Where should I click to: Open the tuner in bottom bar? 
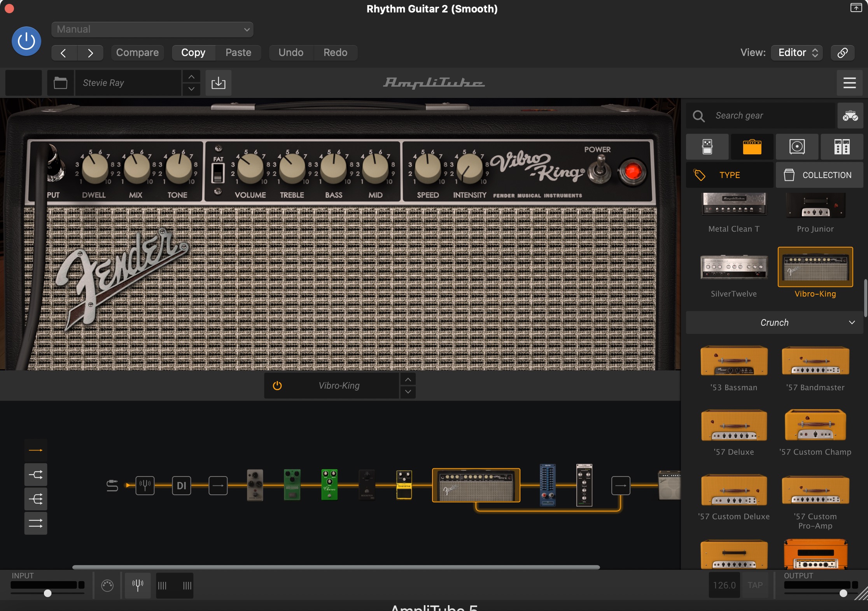tap(138, 585)
